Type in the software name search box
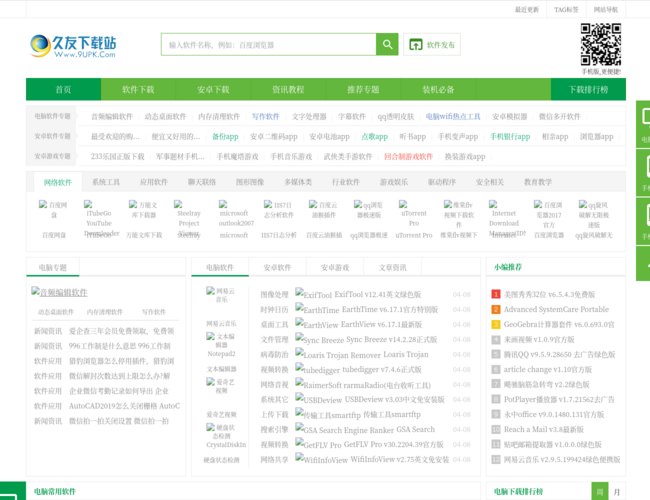Screen dimensions: 650x500 [x=268, y=44]
